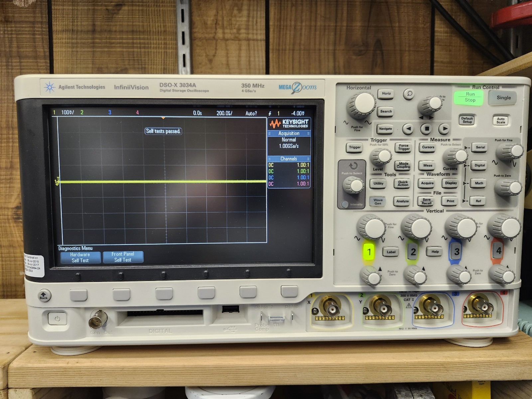Click the Default Setup button

[467, 120]
